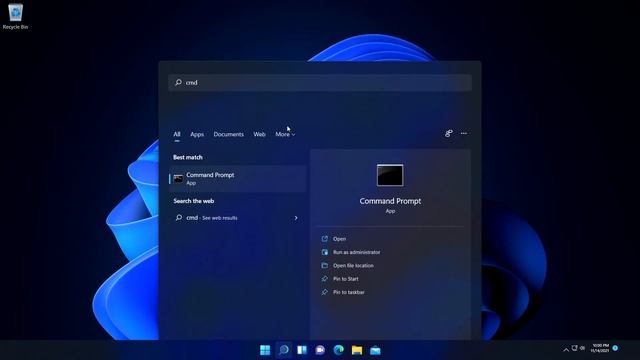
Task: Click Command Prompt title in preview pane
Action: pos(390,201)
